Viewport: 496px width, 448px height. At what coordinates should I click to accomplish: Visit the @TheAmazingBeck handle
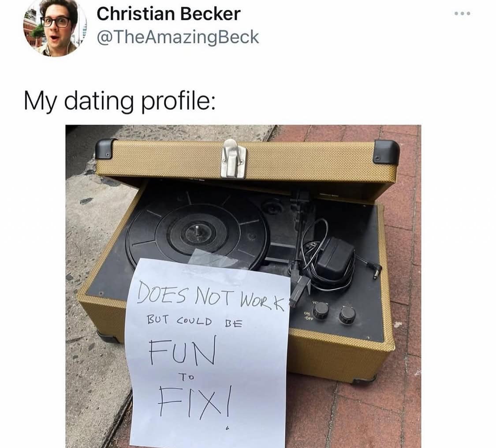[178, 37]
